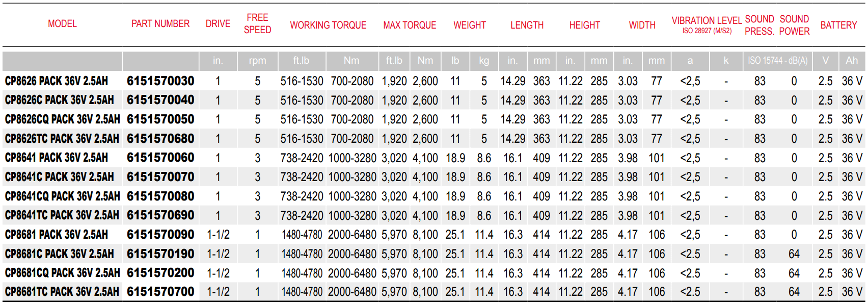Click part number 6151570090
Viewport: 868px width, 302px height.
tap(160, 235)
